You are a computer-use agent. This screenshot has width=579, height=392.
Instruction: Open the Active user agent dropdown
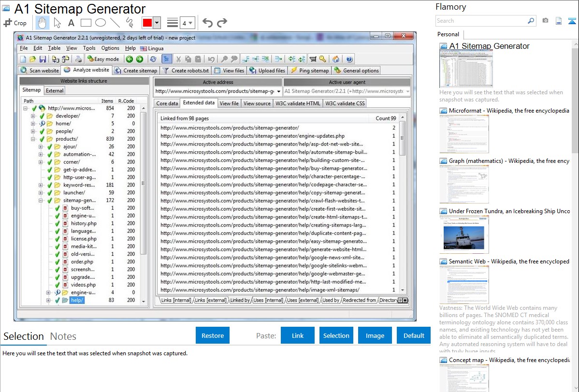(x=407, y=91)
